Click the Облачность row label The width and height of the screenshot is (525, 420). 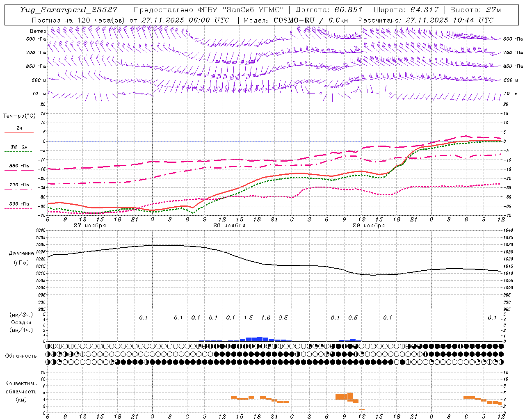tap(21, 356)
